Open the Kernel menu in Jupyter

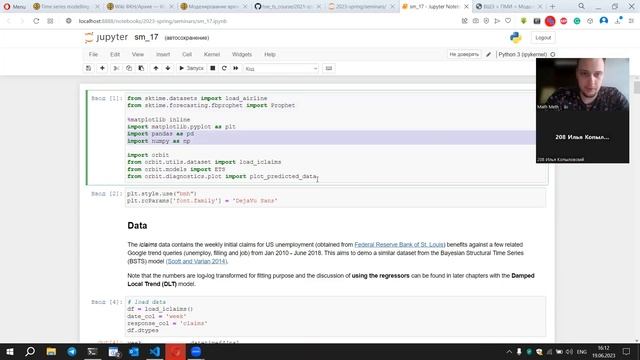[212, 54]
